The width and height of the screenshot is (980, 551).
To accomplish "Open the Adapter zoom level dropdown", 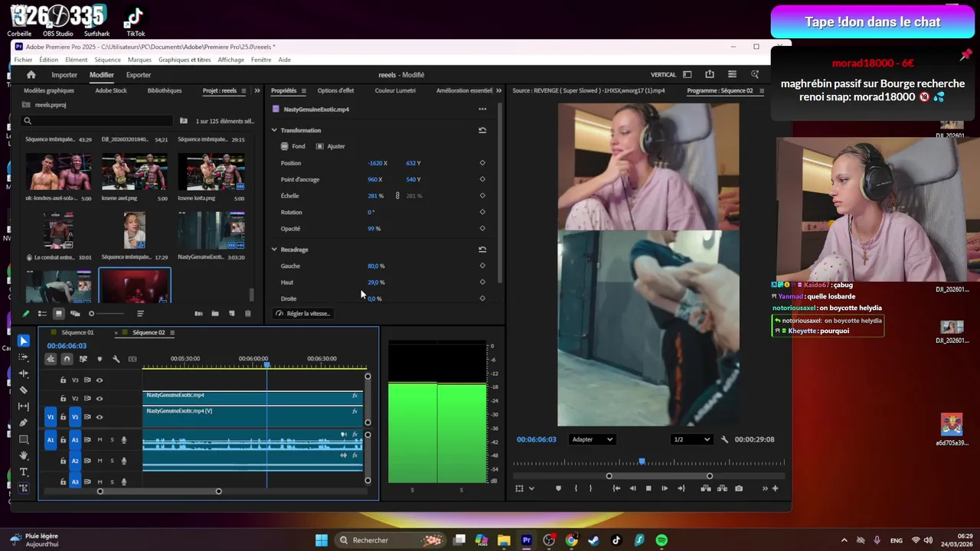I will click(x=593, y=439).
